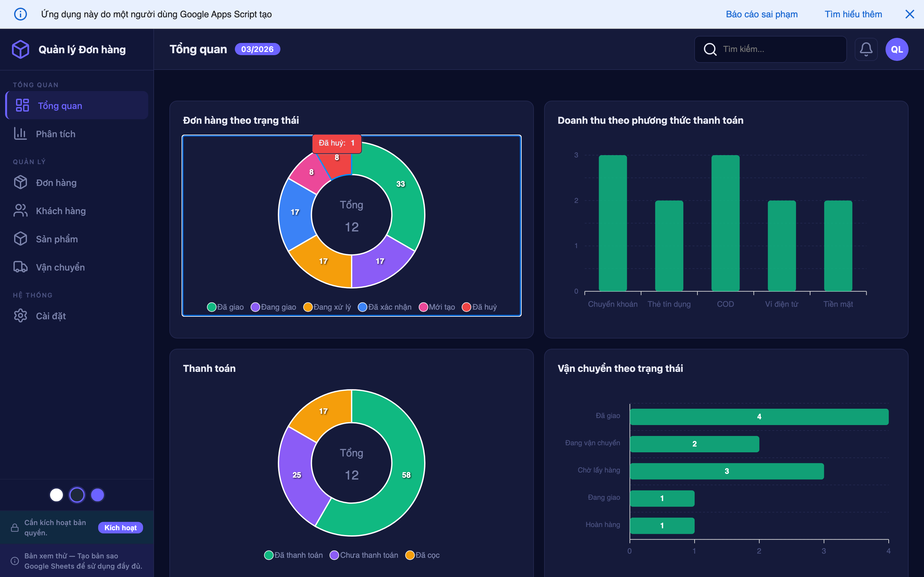The image size is (924, 577).
Task: Toggle Đã huỷ legend item
Action: click(479, 307)
